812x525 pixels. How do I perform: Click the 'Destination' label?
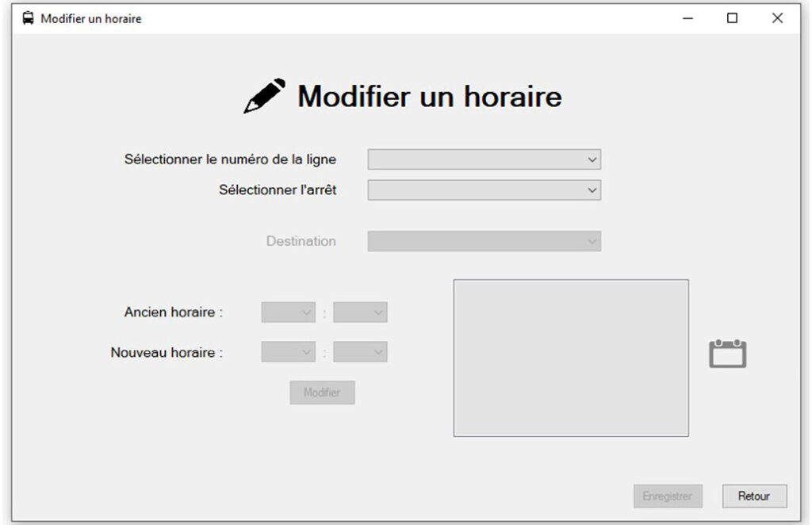[301, 241]
